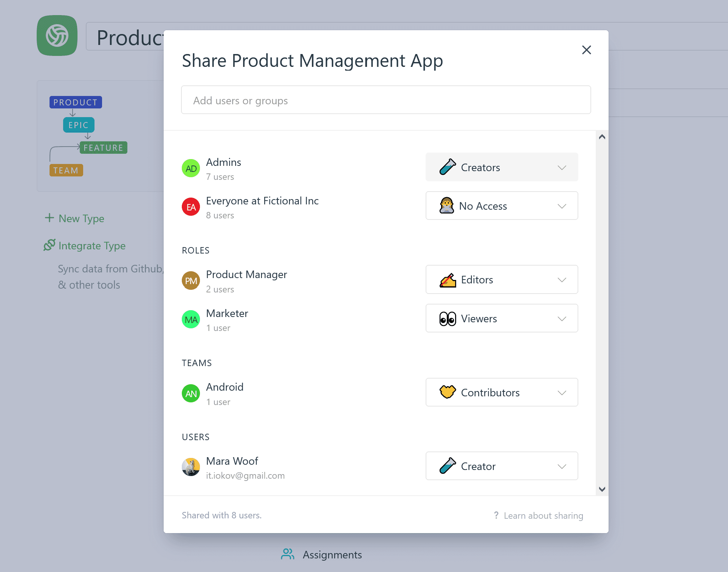728x572 pixels.
Task: Select the EPIC node in the type diagram
Action: (x=79, y=125)
